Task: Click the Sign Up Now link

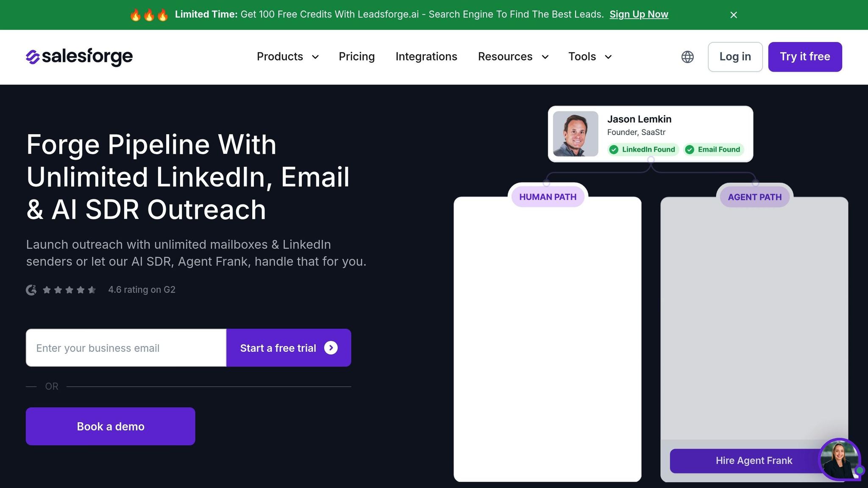Action: (639, 14)
